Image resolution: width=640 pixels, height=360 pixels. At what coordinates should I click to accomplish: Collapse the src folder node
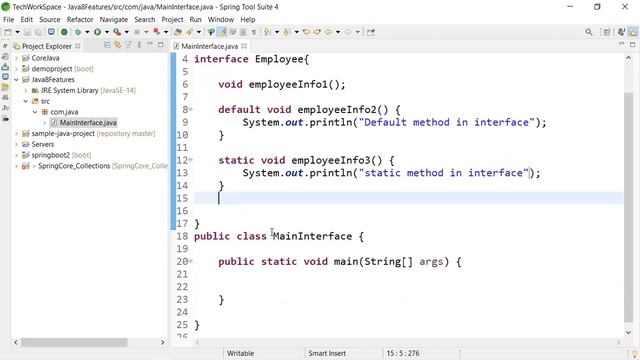[25, 101]
